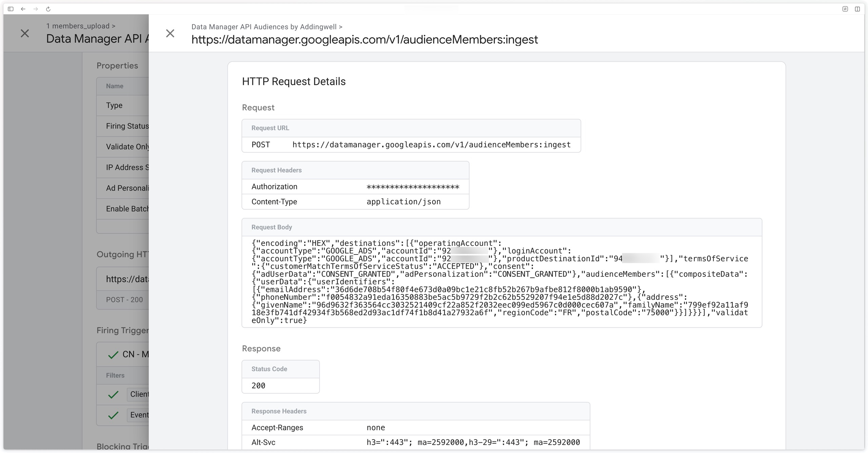This screenshot has width=868, height=453.
Task: Click the Enable Batch row in Properties
Action: (122, 209)
